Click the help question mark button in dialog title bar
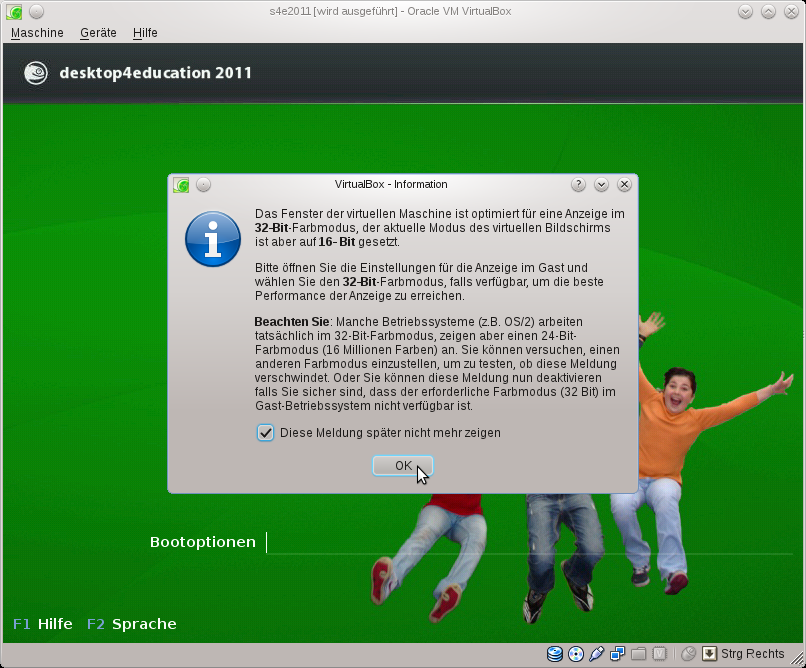806x668 pixels. tap(578, 184)
